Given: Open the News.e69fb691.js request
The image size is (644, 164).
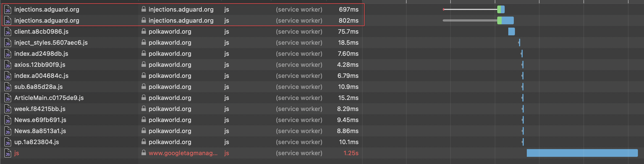Looking at the screenshot, I should tap(40, 120).
